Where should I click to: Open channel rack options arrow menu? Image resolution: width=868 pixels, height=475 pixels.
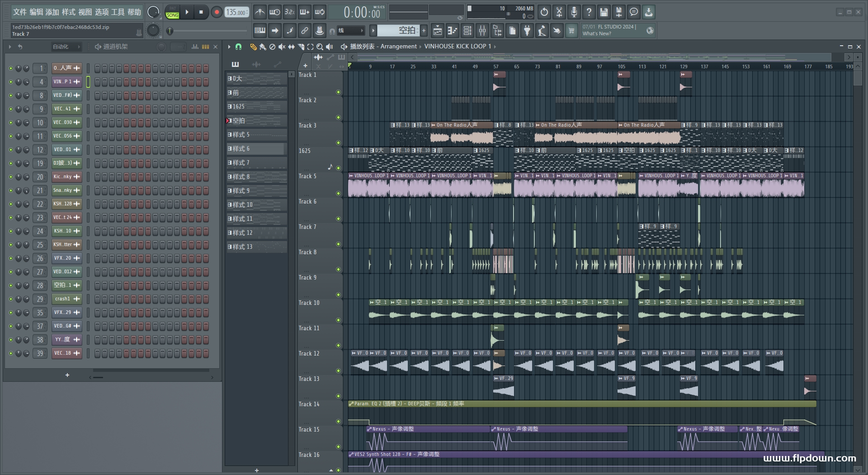[10, 47]
